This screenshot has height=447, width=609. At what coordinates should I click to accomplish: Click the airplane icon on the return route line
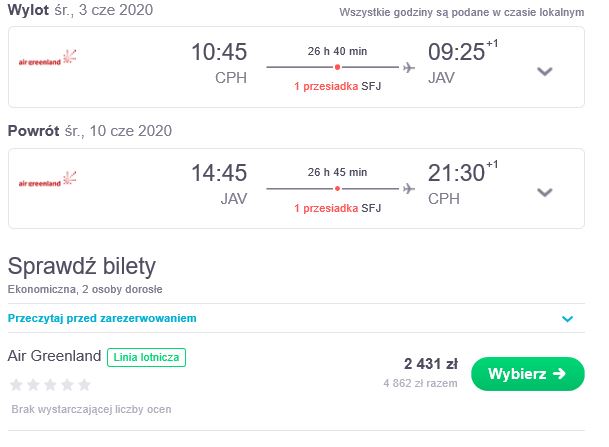click(x=409, y=189)
